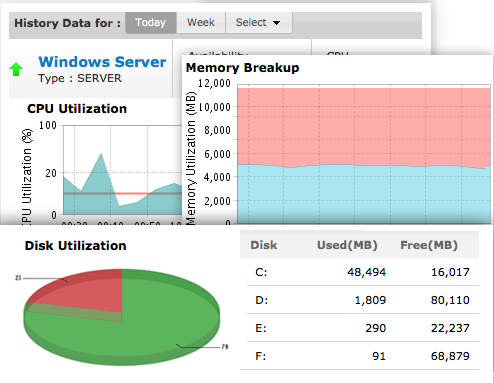The image size is (494, 383).
Task: Select the C: disk row label
Action: click(261, 272)
